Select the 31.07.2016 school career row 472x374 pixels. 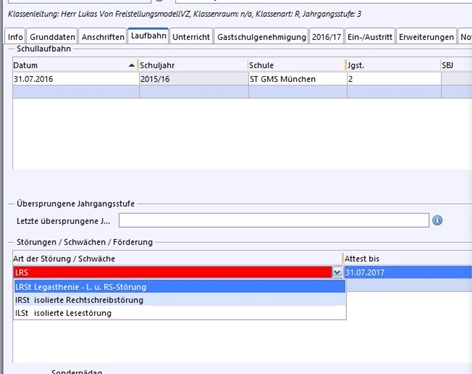pos(242,79)
